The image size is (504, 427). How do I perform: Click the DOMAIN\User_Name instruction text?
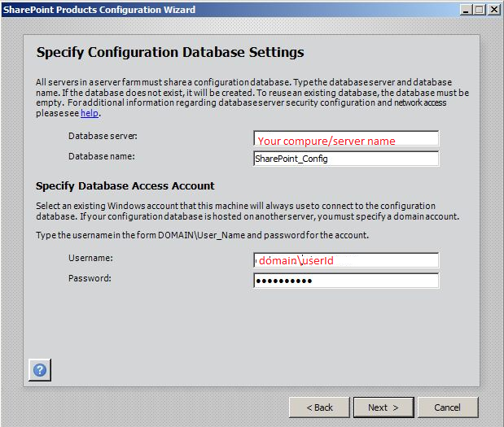[202, 235]
